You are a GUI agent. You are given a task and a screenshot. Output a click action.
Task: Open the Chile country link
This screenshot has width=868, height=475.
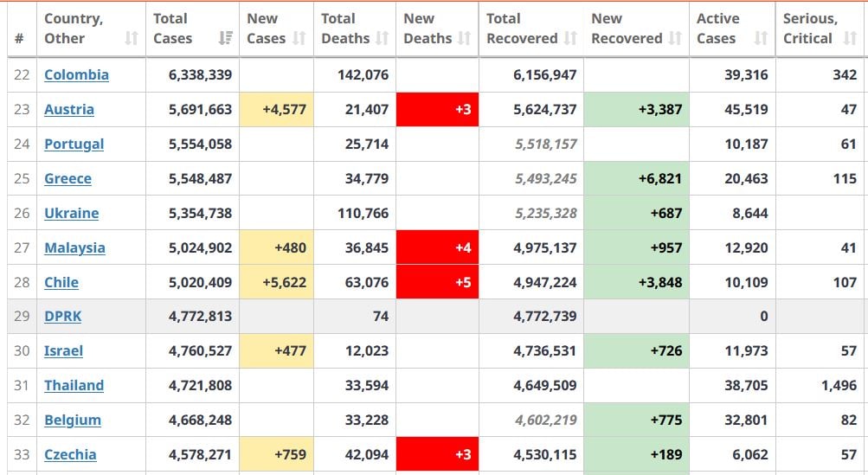(x=61, y=282)
